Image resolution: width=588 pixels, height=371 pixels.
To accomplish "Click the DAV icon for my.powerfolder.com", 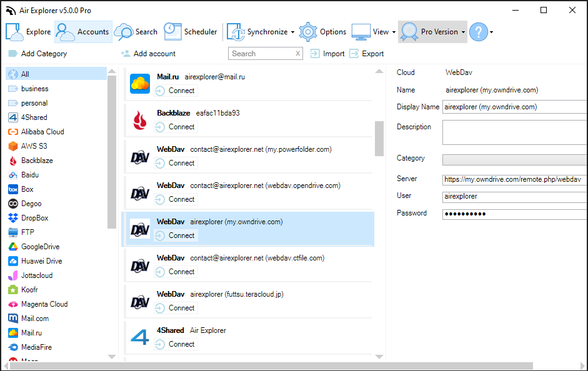I will point(140,157).
